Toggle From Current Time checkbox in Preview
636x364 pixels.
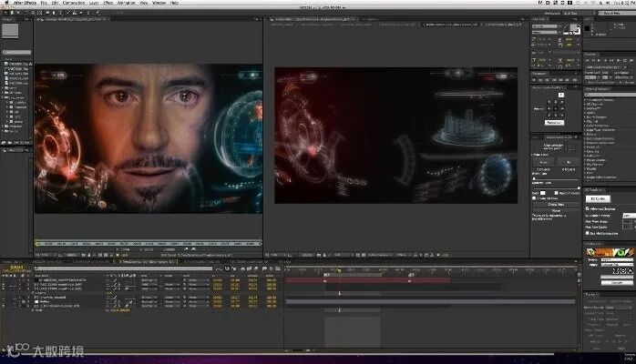586,82
